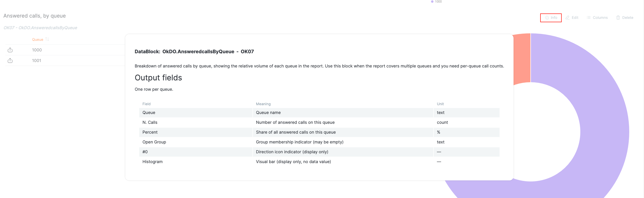Delete the Answered calls block
Viewport: 644px width, 198px height.
(x=625, y=18)
